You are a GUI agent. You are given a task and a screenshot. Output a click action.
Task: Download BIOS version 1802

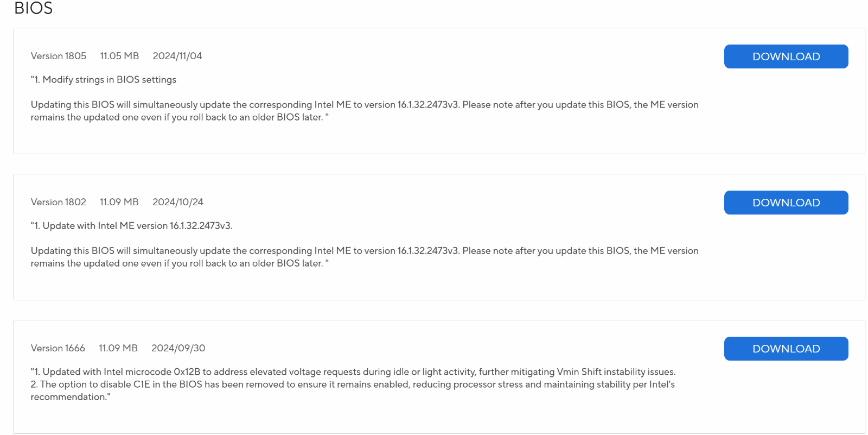coord(786,203)
